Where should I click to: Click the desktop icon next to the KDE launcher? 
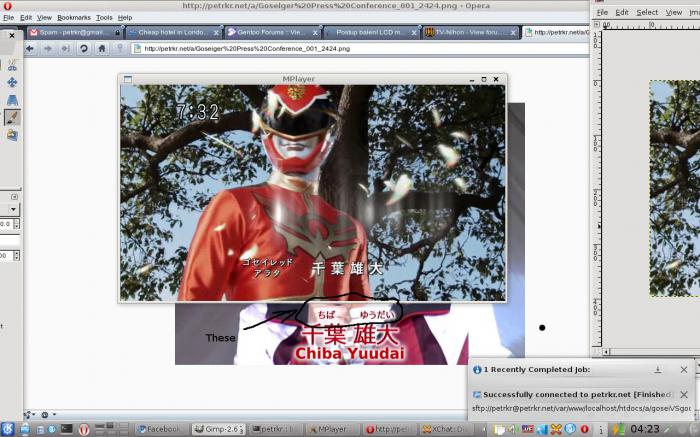(25, 429)
